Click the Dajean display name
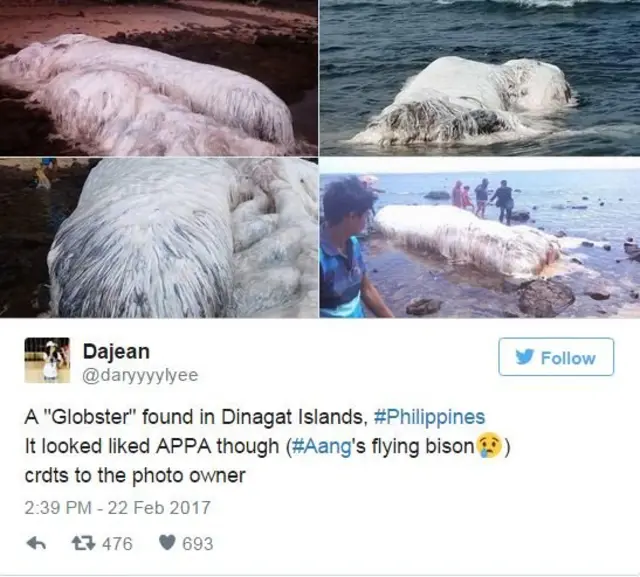The height and width of the screenshot is (577, 640). (116, 352)
